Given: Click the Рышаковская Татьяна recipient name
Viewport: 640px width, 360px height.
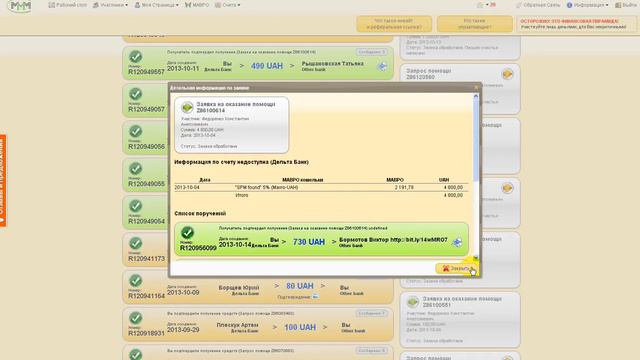Looking at the screenshot, I should click(332, 64).
